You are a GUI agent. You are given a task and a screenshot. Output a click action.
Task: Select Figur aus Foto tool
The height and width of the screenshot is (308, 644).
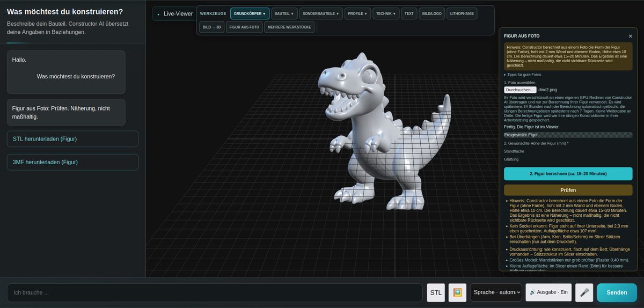[x=244, y=27]
